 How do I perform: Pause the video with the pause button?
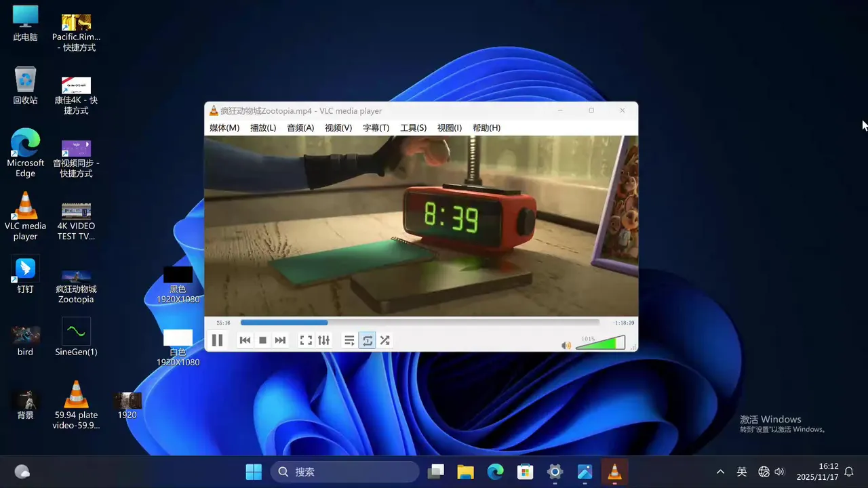217,340
